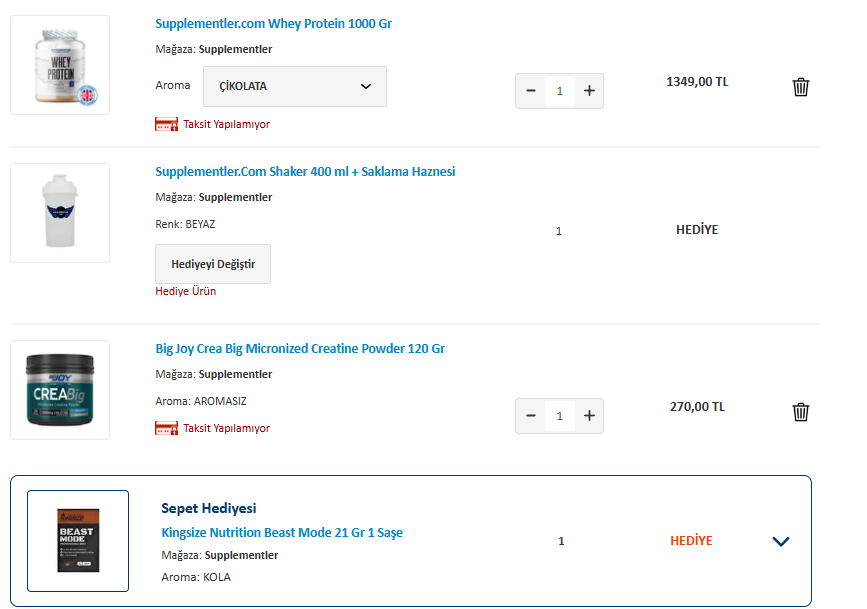Open Kingsize Nutrition Beast Mode product link
Viewport: 867px width, 609px height.
click(x=282, y=532)
